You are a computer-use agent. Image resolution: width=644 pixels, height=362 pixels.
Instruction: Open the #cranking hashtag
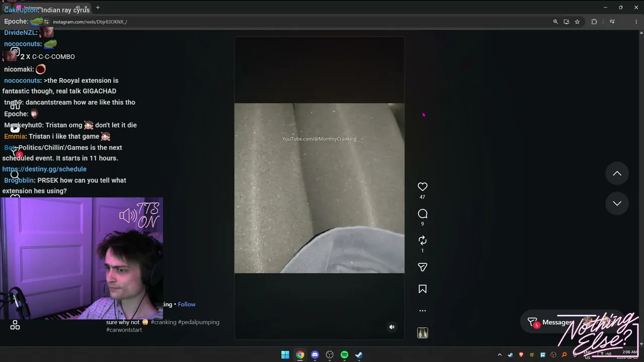(x=164, y=322)
